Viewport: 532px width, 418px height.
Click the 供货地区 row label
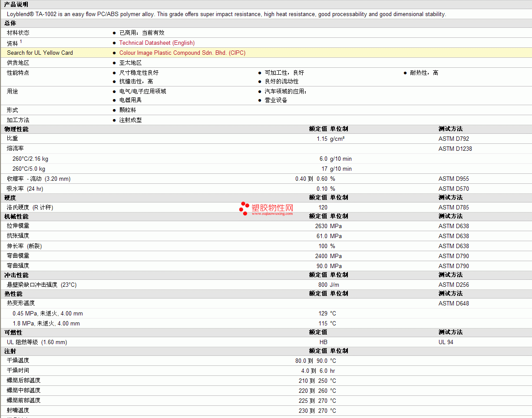click(18, 63)
